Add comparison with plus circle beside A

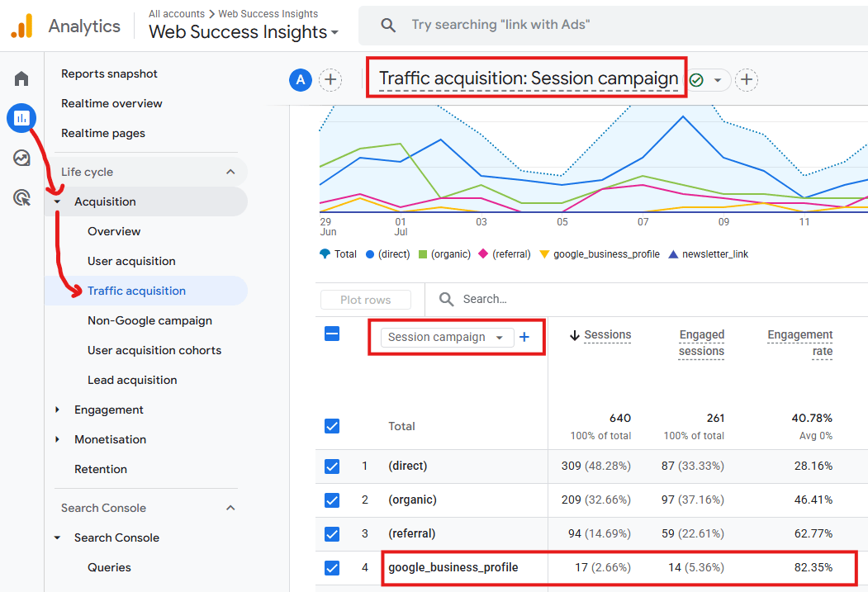[330, 80]
